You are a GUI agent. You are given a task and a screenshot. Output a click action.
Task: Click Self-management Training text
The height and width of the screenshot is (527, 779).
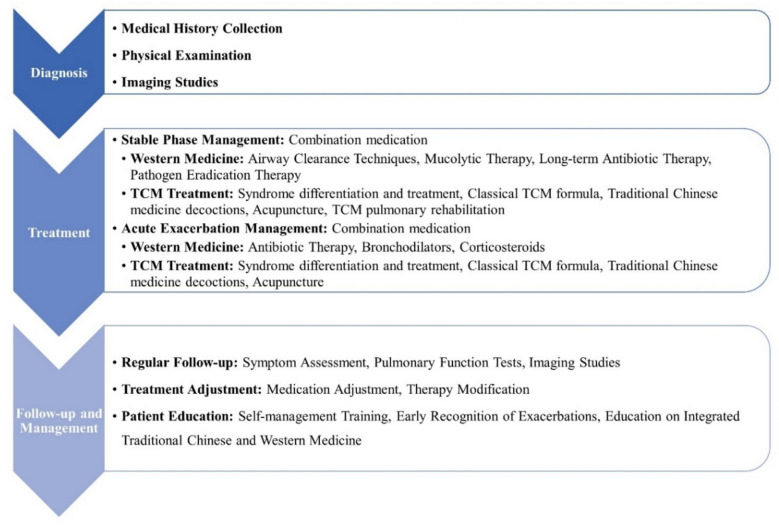click(313, 416)
